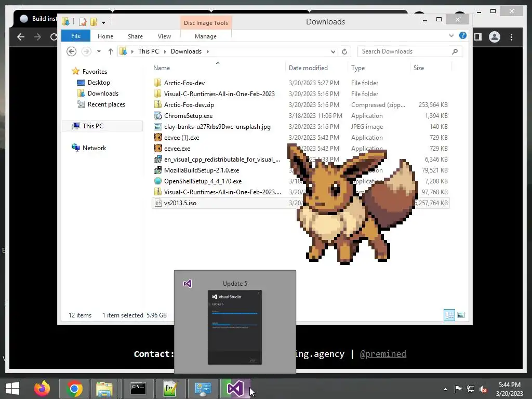532x399 pixels.
Task: Open the Home ribbon tab
Action: pyautogui.click(x=105, y=36)
